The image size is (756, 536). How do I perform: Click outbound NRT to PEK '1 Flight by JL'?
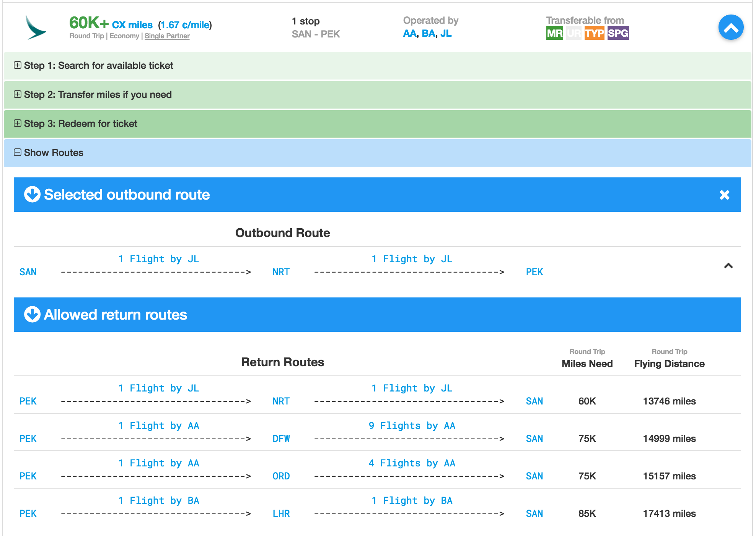(x=412, y=259)
